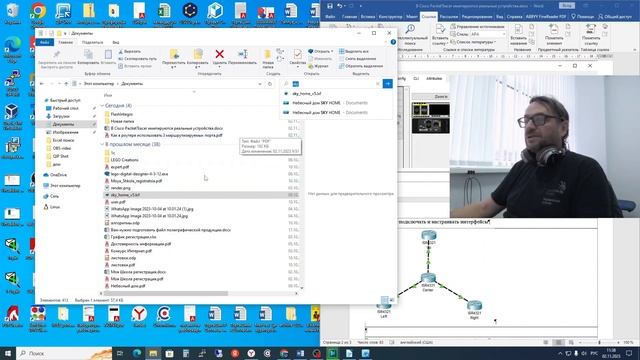The height and width of the screenshot is (360, 640).
Task: Switch to details view icon in Explorer status bar
Action: (384, 300)
